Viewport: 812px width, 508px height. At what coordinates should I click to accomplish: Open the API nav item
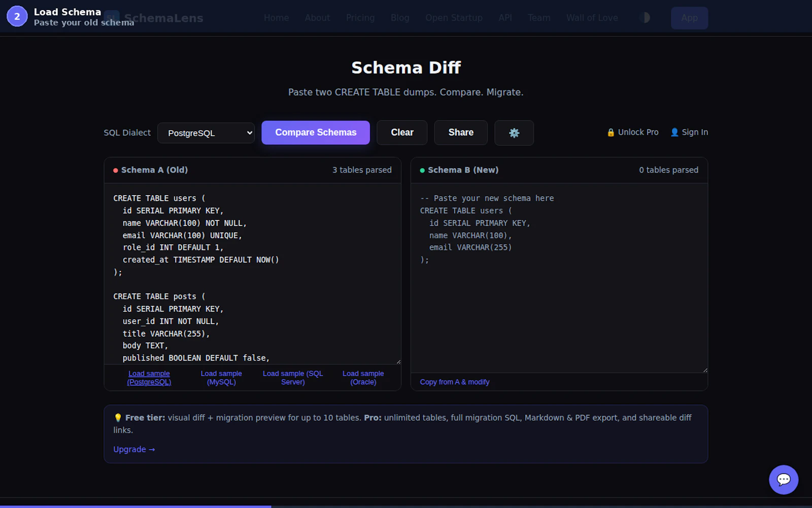coord(505,18)
